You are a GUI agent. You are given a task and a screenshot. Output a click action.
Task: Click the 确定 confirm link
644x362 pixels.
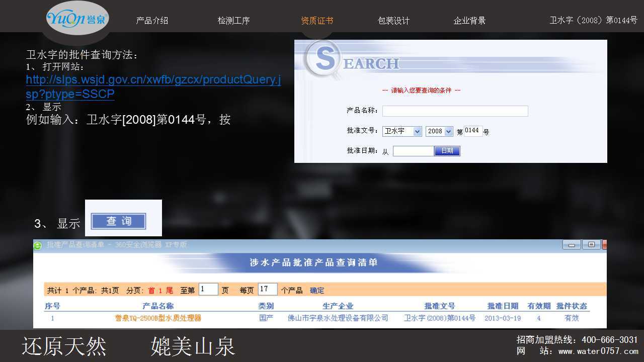pos(317,291)
